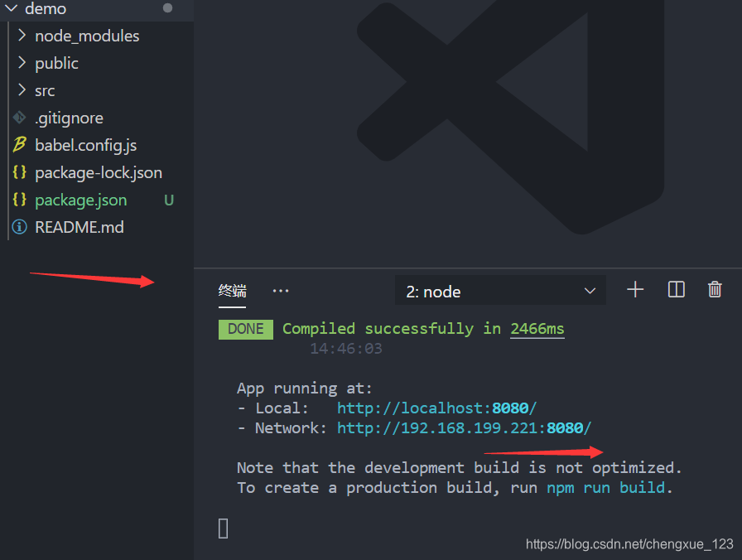742x560 pixels.
Task: Collapse the demo root folder
Action: point(11,8)
